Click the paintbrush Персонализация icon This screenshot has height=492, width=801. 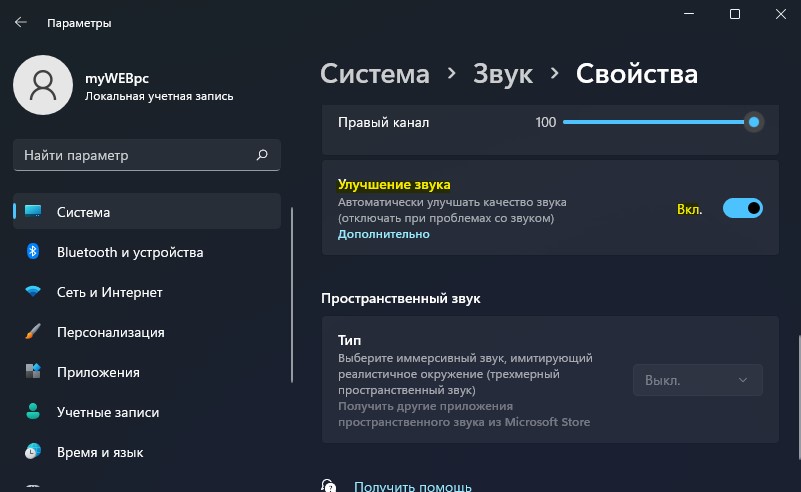pyautogui.click(x=33, y=332)
